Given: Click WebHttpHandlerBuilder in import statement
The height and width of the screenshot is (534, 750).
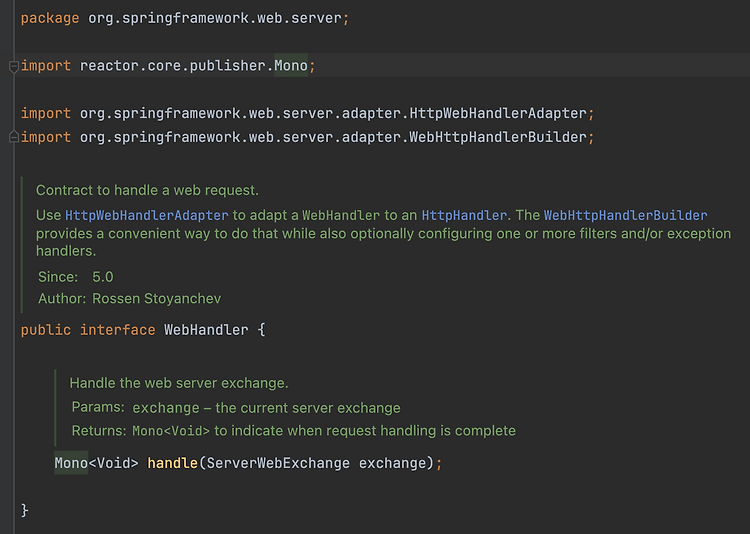Looking at the screenshot, I should point(498,137).
